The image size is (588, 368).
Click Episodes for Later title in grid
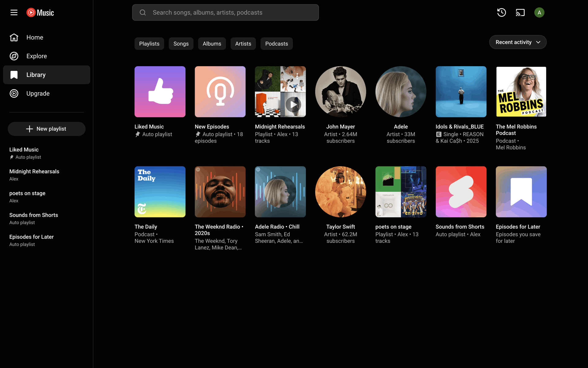click(x=518, y=227)
